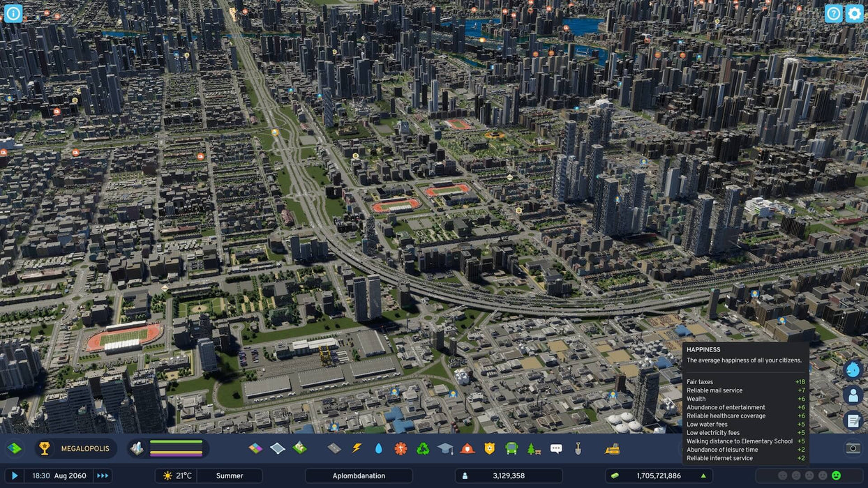
Task: Click the 'Wealth' happiness factor
Action: point(746,399)
